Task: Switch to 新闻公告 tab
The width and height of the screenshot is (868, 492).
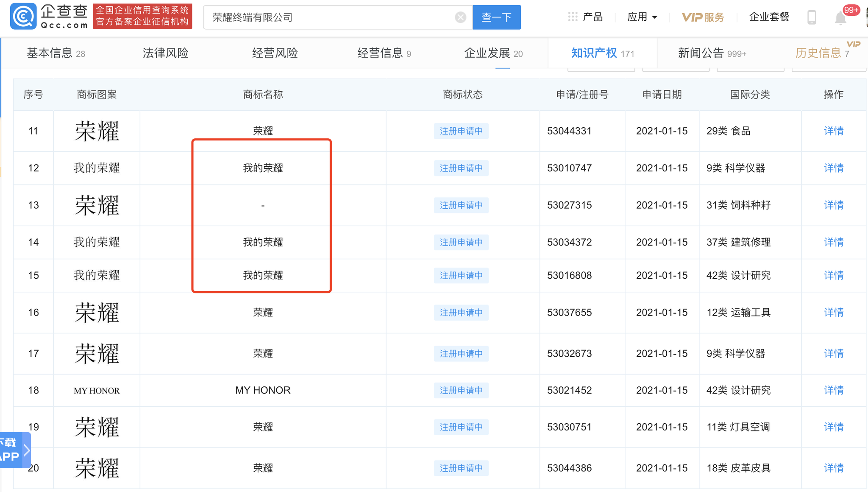Action: [712, 53]
